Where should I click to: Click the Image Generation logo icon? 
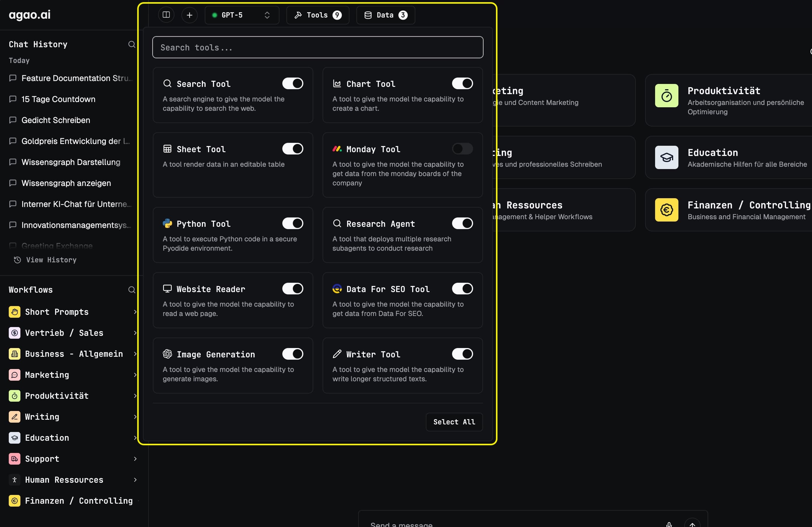click(x=167, y=354)
